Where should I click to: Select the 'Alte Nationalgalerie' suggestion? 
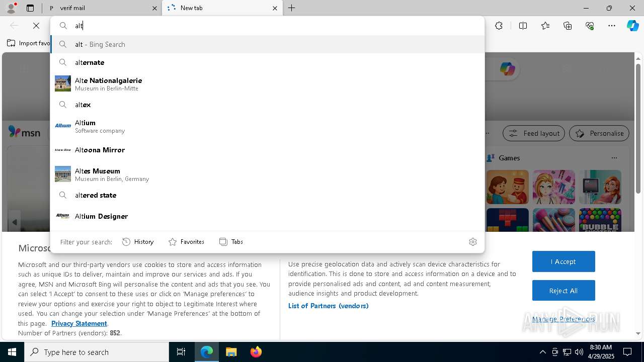(x=268, y=84)
